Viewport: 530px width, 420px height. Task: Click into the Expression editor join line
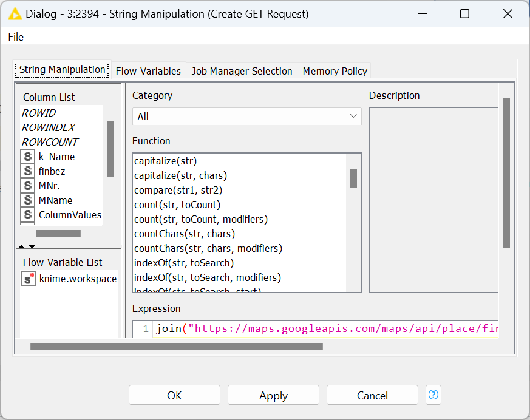click(326, 329)
